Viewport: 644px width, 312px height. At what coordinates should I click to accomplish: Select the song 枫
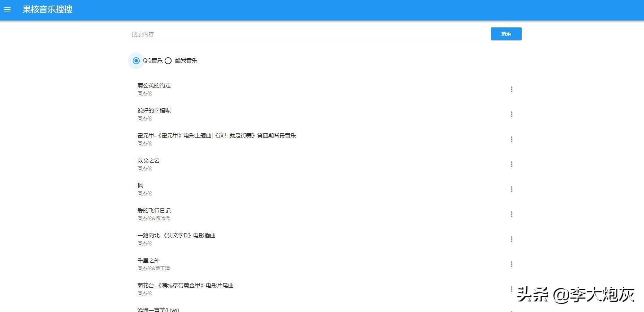(140, 185)
